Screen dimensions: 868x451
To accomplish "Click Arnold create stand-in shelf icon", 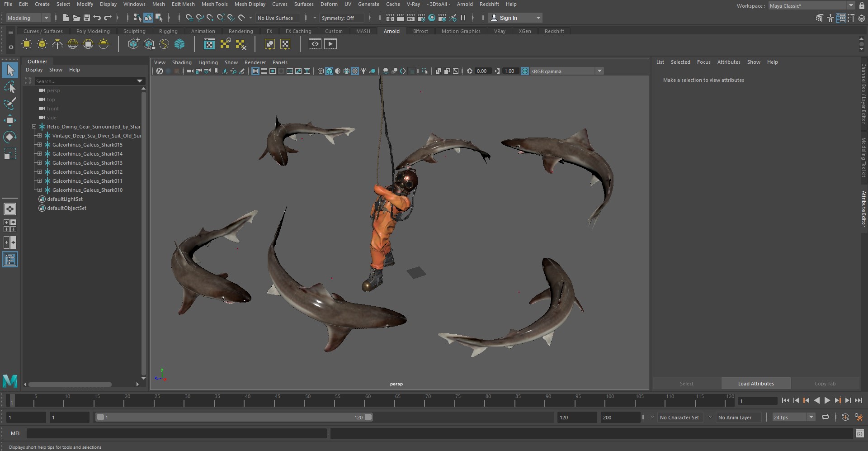I will pos(133,44).
